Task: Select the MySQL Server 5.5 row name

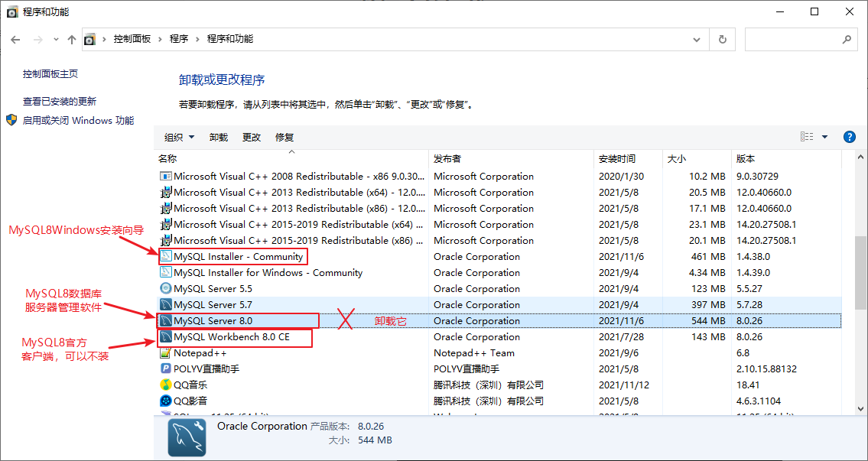Action: pyautogui.click(x=213, y=288)
